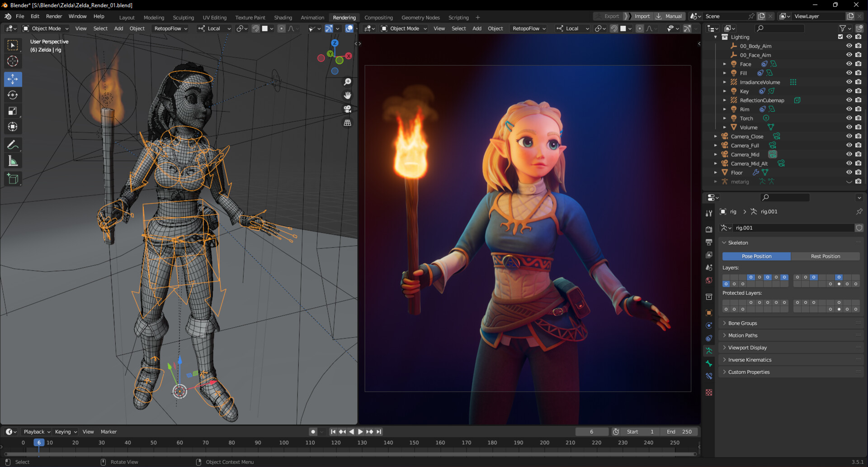The height and width of the screenshot is (467, 868).
Task: Expand the Camera_Close item in the Outliner
Action: (x=715, y=136)
